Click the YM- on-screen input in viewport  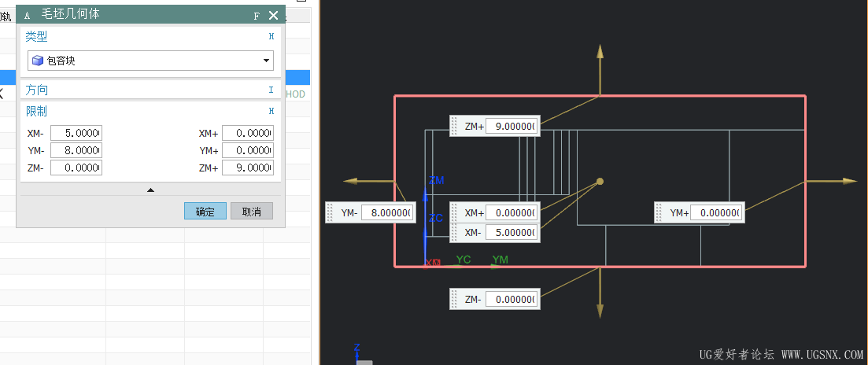point(387,212)
